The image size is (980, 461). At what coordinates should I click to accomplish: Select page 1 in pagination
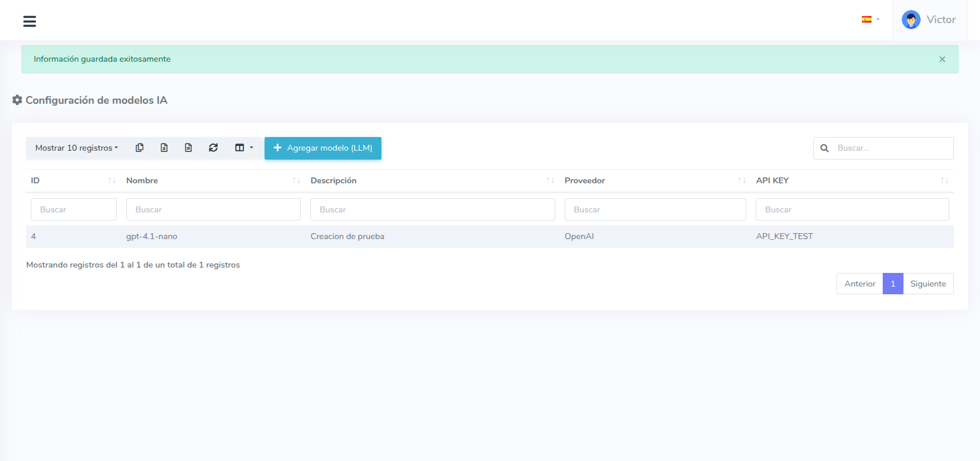893,284
